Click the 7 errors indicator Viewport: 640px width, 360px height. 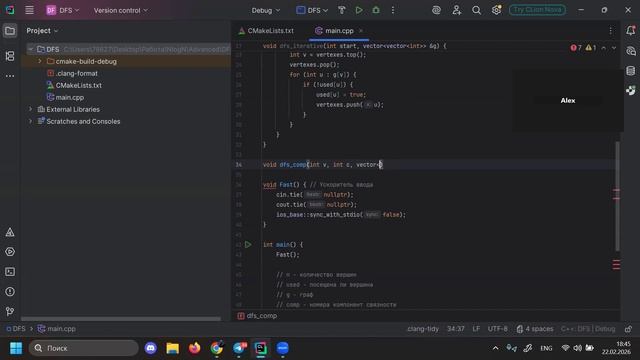(576, 48)
